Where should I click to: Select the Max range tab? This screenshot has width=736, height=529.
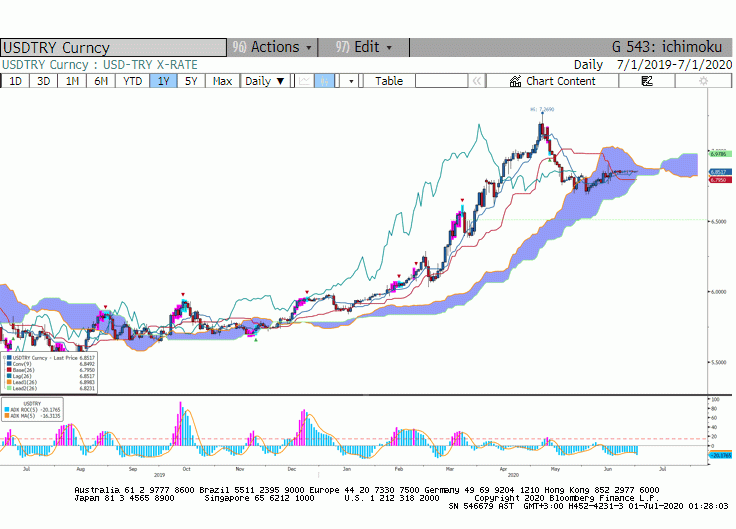point(222,81)
